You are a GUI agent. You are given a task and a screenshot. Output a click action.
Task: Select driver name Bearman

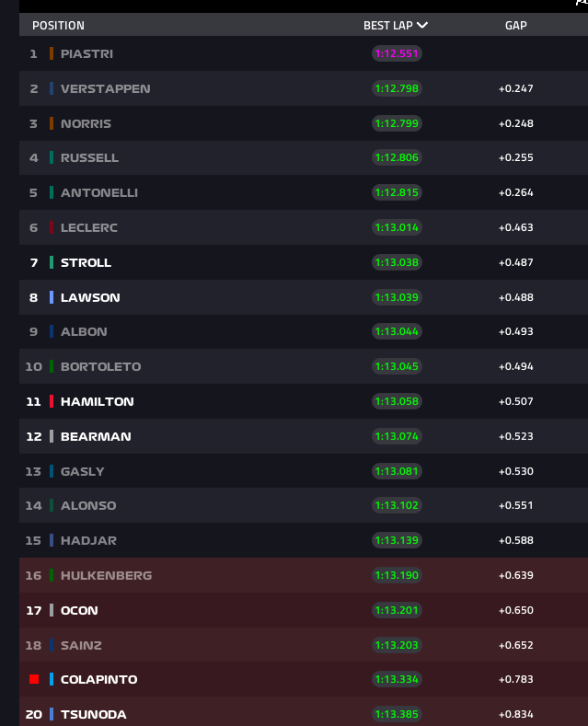96,436
